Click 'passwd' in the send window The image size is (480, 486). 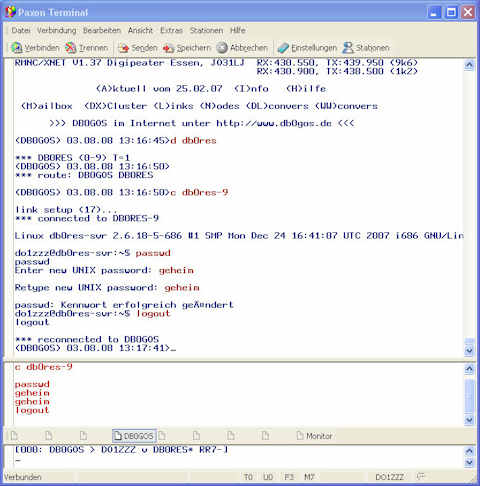[32, 384]
